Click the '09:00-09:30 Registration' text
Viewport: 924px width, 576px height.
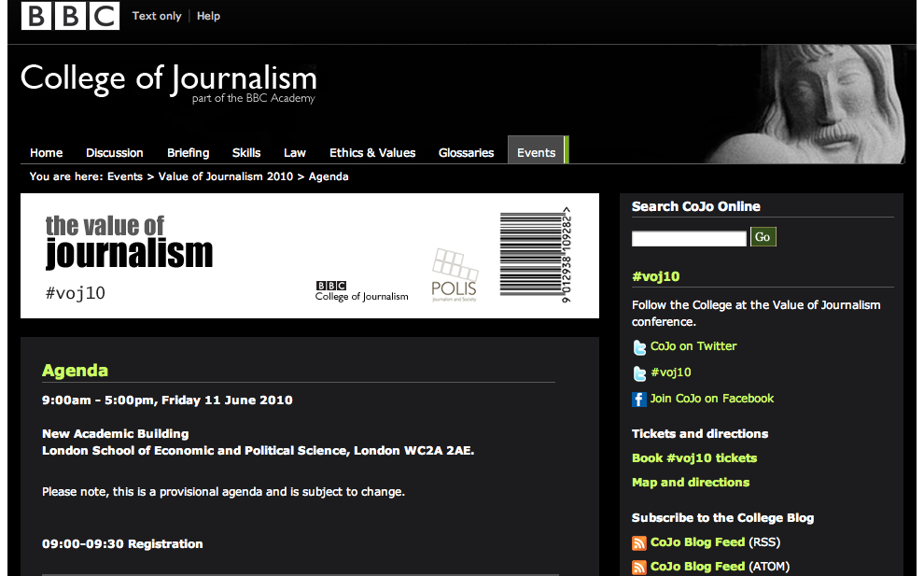(122, 543)
